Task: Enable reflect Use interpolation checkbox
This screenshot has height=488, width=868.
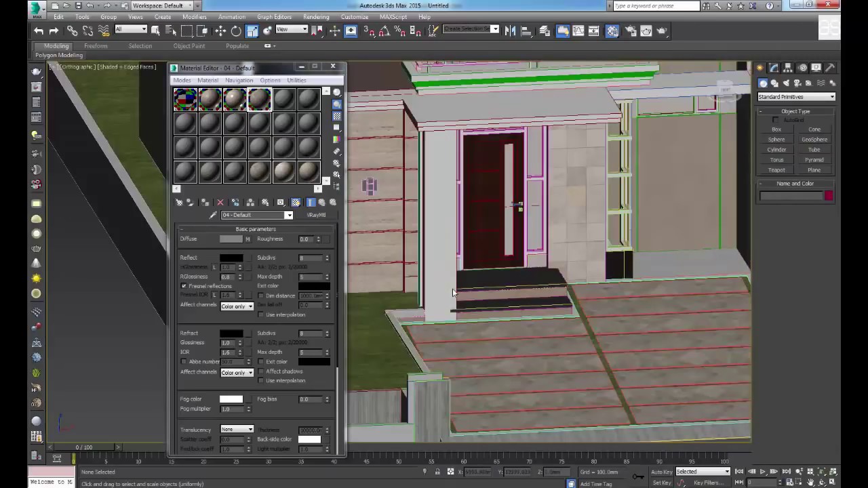Action: (261, 314)
